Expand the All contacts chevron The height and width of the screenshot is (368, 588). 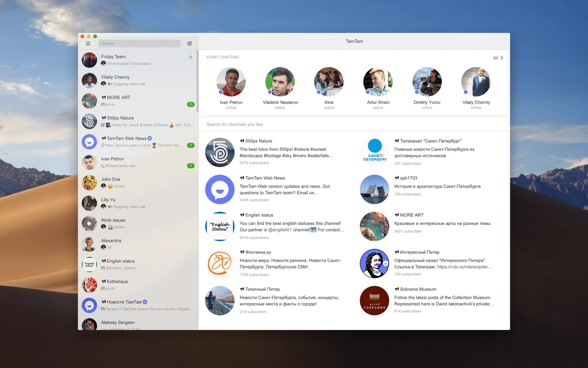tap(502, 58)
